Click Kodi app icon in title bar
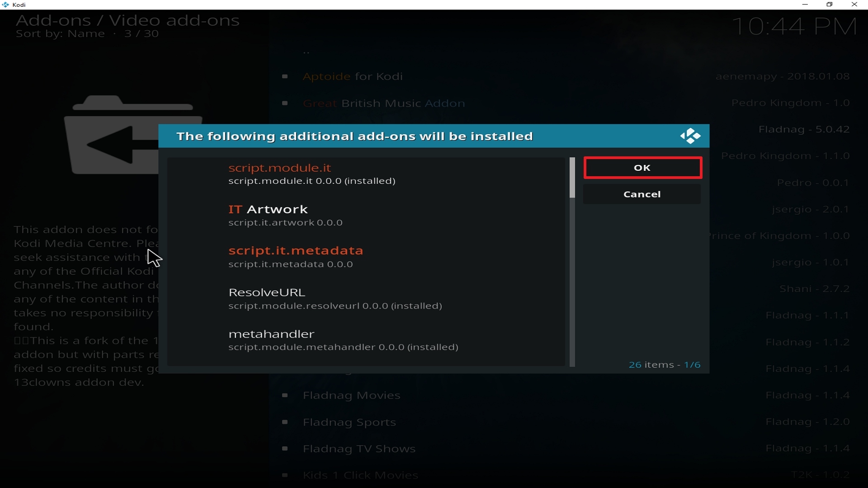Screen dimensions: 868x488 (5, 5)
